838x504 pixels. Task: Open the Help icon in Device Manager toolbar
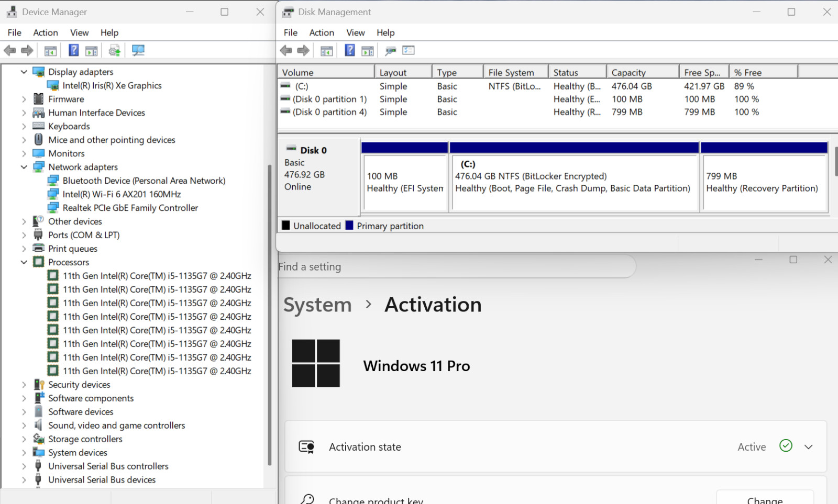74,50
